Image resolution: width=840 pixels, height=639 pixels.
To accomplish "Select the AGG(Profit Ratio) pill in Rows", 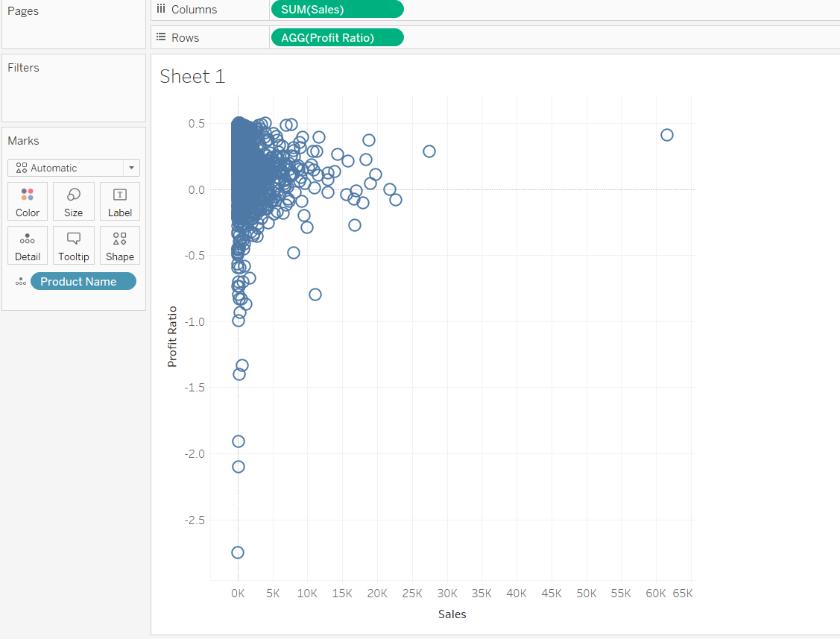I will 337,37.
